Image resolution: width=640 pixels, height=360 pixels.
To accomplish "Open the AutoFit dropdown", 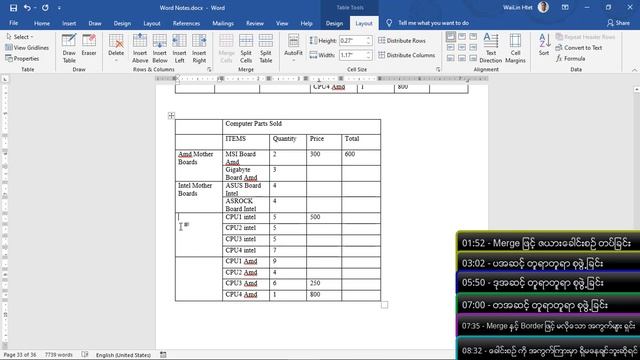I will (293, 48).
